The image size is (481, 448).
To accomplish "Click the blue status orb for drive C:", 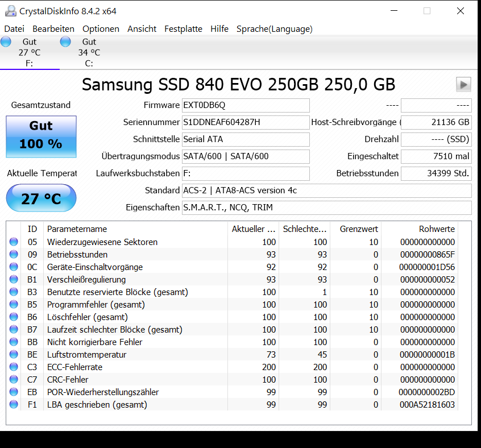I will [65, 42].
